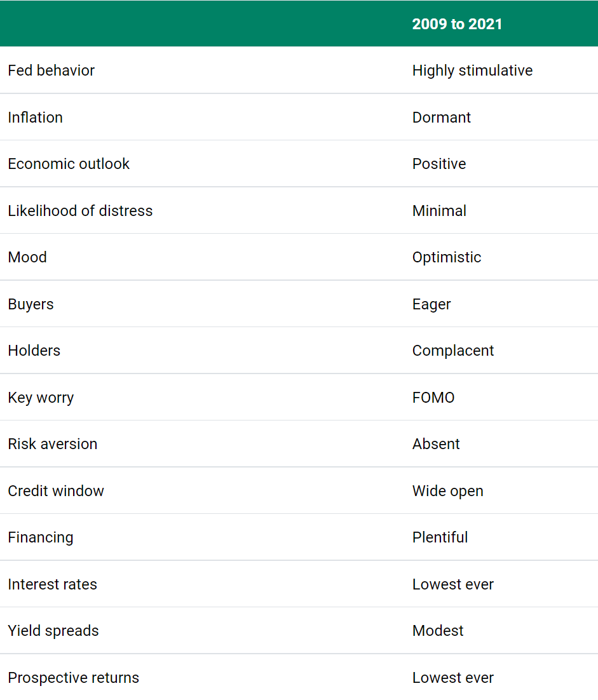598x700 pixels.
Task: Click the "2009 to 2021" column header
Action: (457, 24)
